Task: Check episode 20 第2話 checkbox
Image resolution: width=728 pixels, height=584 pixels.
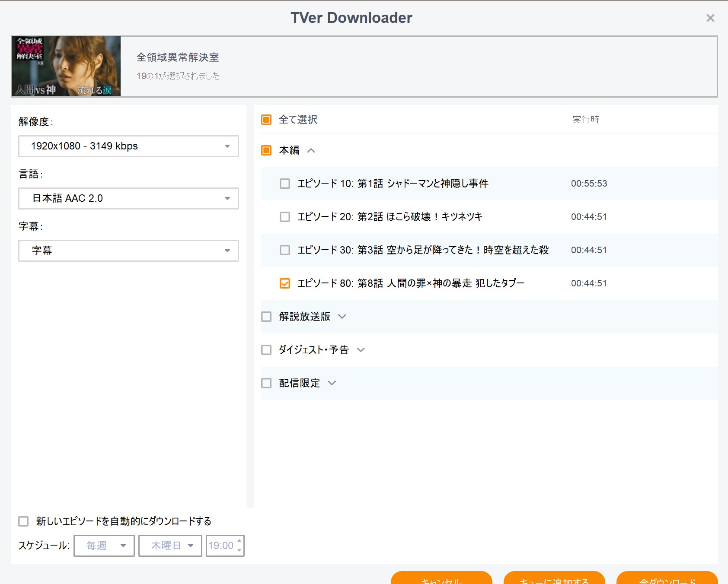Action: point(285,217)
